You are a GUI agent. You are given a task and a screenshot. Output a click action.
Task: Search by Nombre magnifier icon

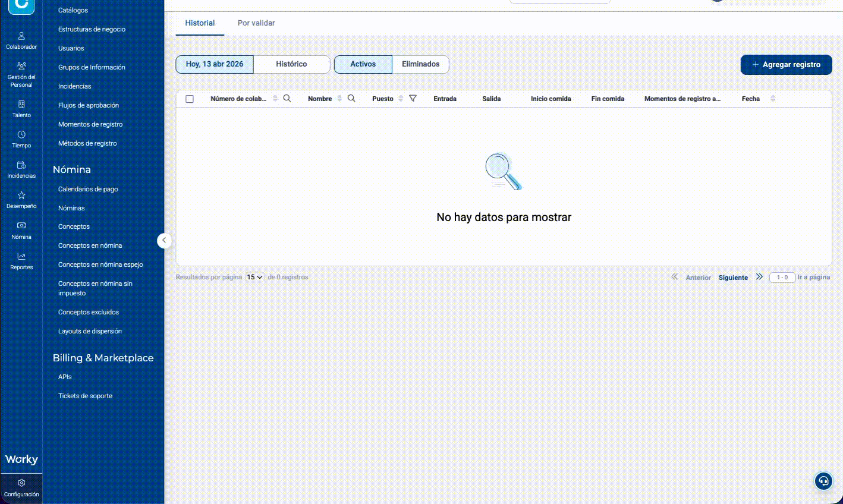[351, 99]
